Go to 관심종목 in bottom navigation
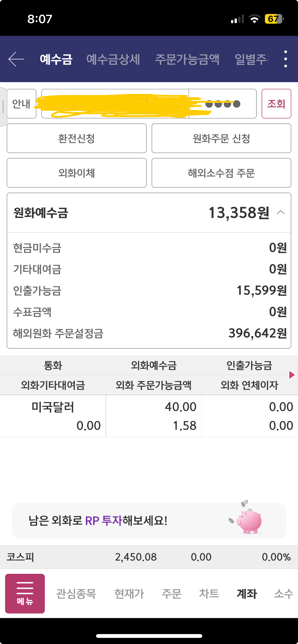 point(76,594)
